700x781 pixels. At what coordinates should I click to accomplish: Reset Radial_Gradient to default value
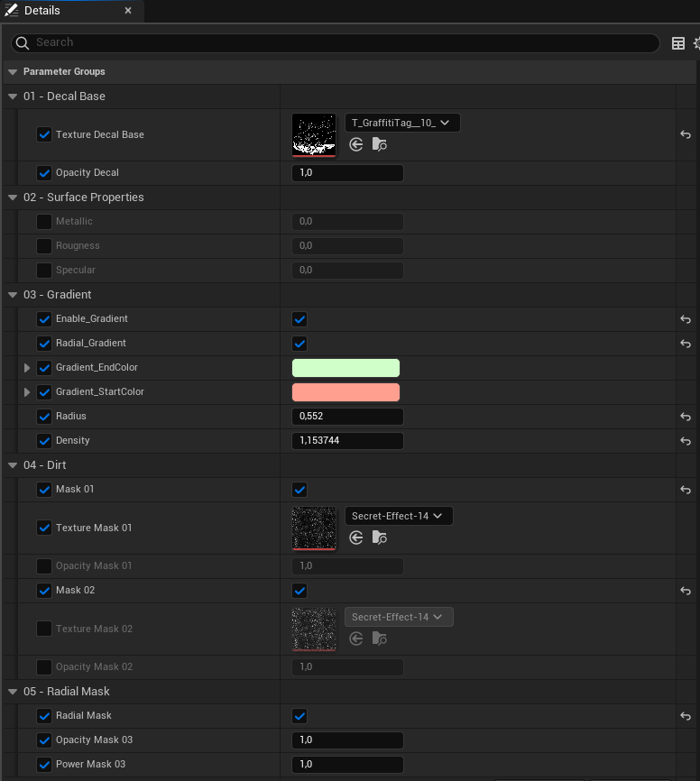click(x=686, y=344)
